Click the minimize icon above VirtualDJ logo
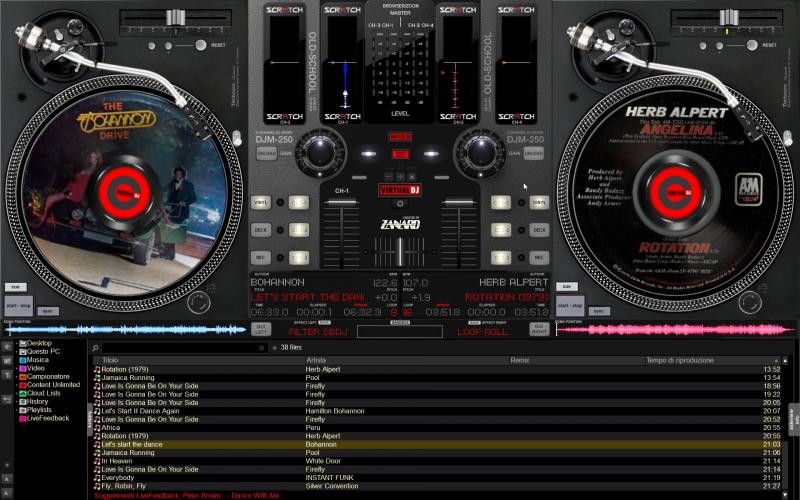Image resolution: width=800 pixels, height=500 pixels. point(389,177)
